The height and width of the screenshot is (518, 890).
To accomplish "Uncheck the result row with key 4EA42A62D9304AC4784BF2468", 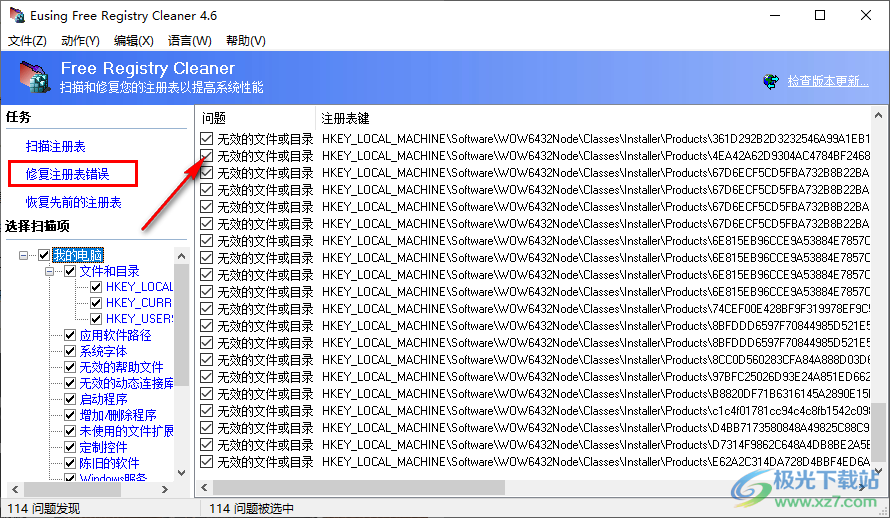I will 207,155.
